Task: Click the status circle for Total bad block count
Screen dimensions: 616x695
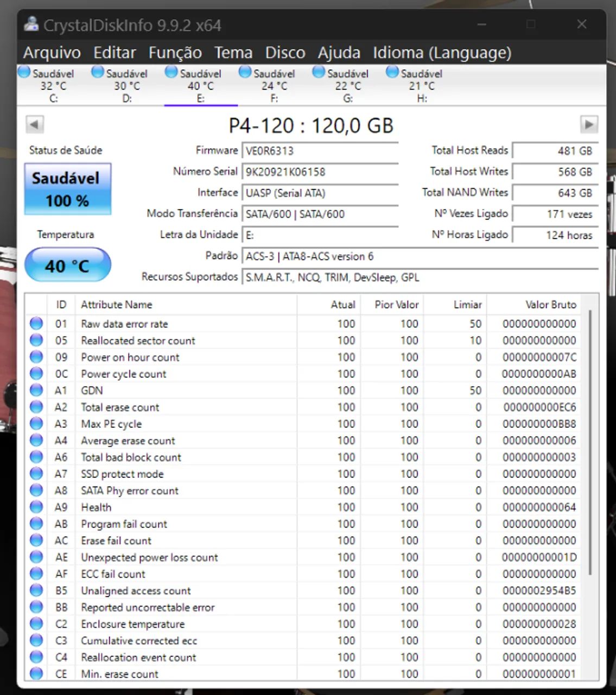Action: point(36,457)
